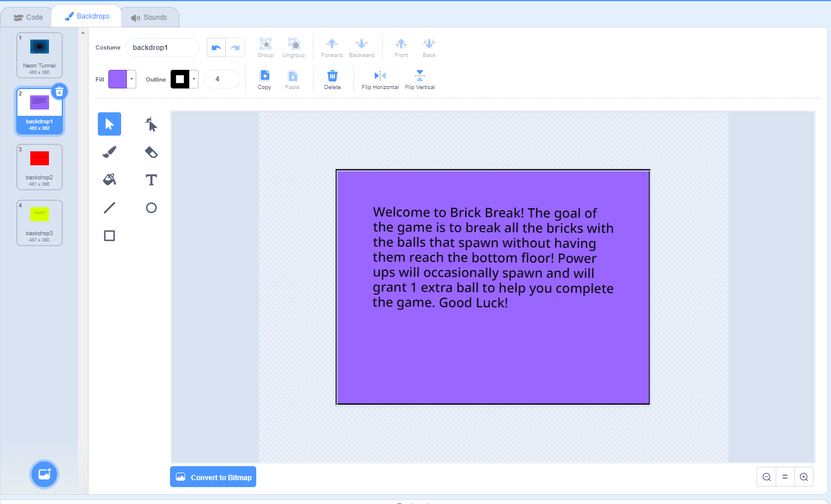This screenshot has width=831, height=504.
Task: Open the Choose a Backdrop button
Action: [44, 474]
